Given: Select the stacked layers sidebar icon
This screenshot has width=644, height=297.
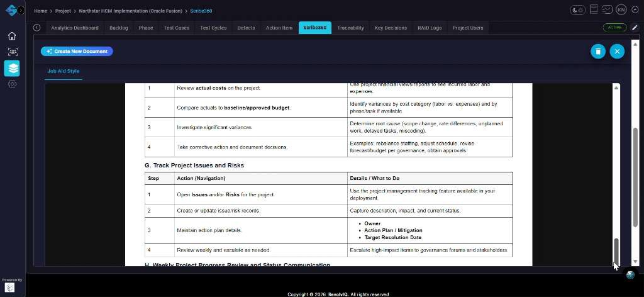Looking at the screenshot, I should 12,68.
